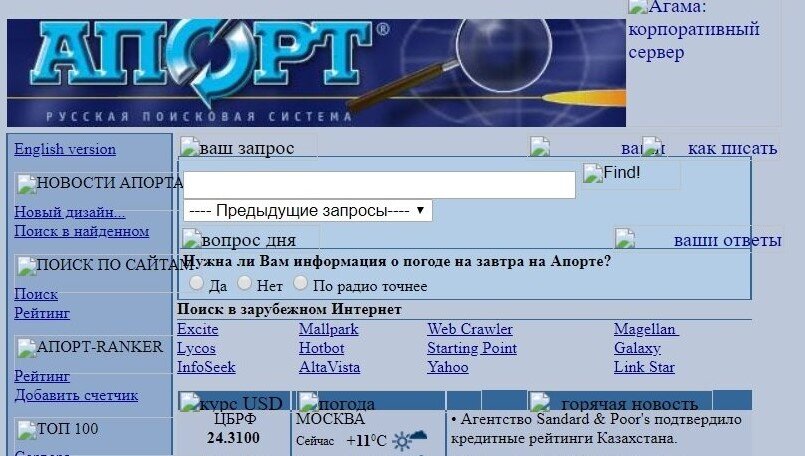Click the Апорт logo banner

[x=316, y=73]
